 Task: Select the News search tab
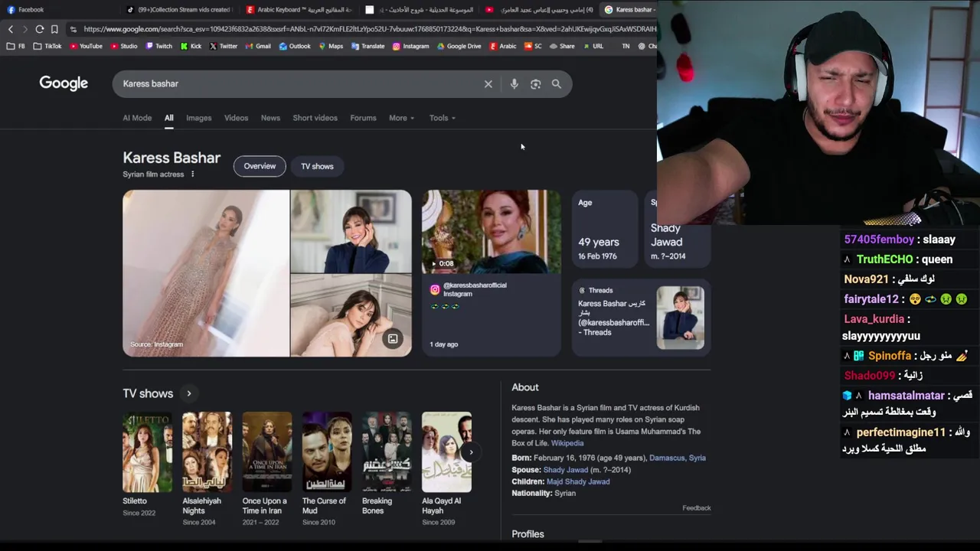coord(270,118)
